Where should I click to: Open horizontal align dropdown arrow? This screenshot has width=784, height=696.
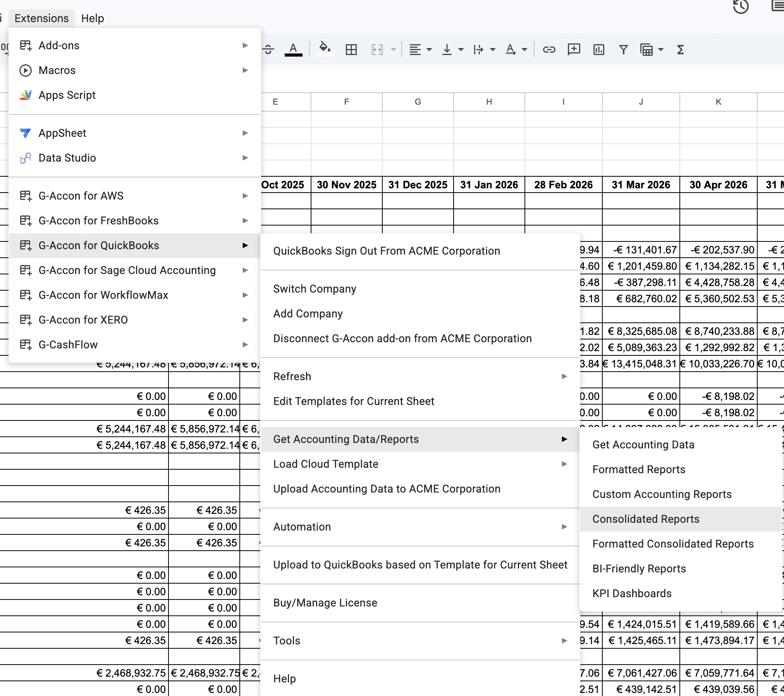[429, 50]
